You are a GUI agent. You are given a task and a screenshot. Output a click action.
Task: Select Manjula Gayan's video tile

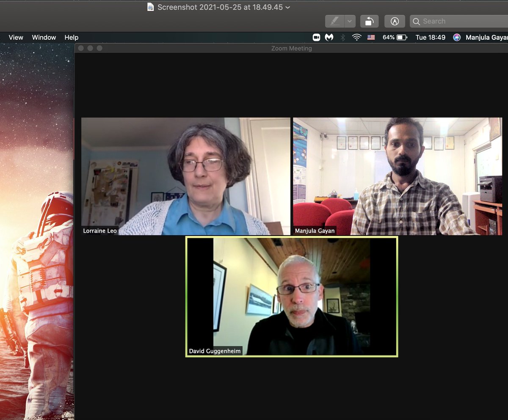point(398,176)
